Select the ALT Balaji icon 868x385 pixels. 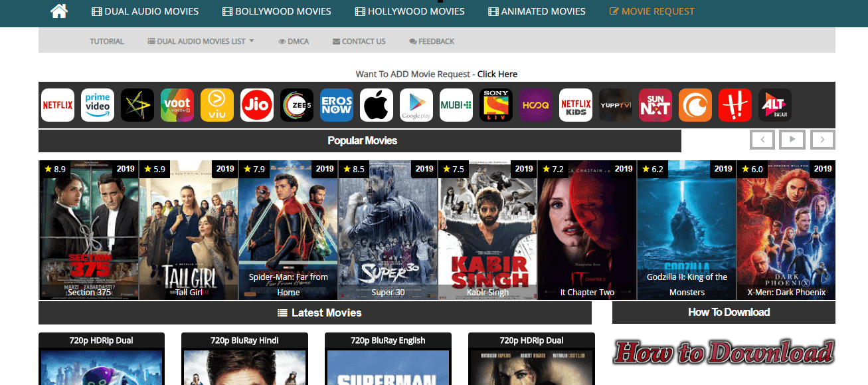pyautogui.click(x=775, y=105)
